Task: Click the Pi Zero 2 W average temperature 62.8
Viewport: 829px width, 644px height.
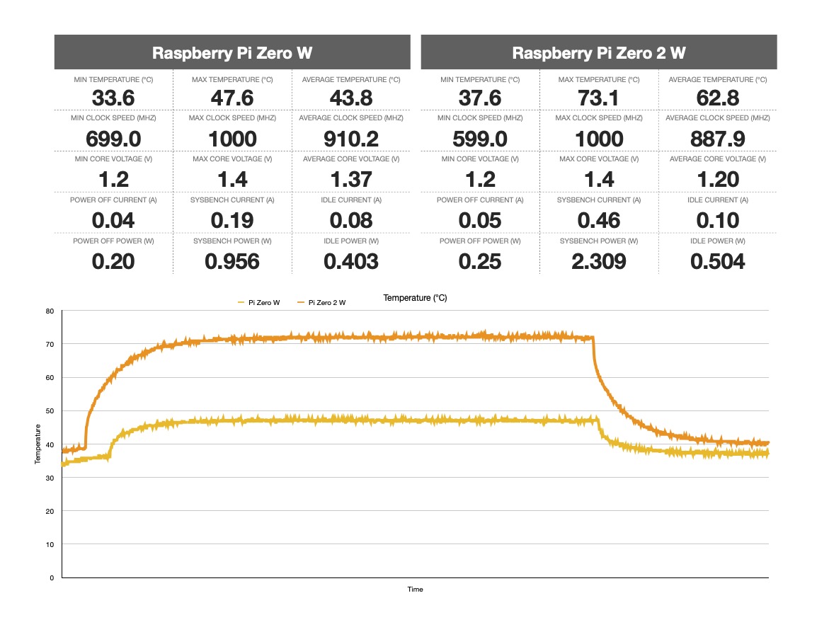Action: (717, 98)
